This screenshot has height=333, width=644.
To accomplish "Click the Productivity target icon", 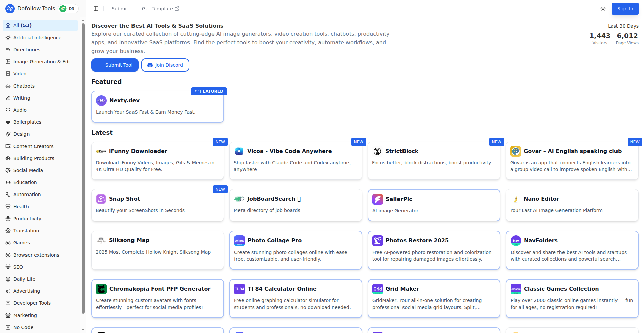I will point(8,219).
